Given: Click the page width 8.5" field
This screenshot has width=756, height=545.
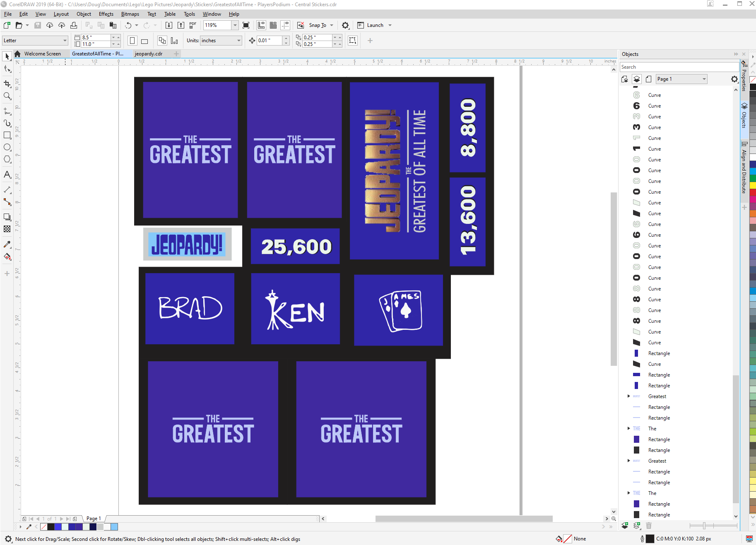Looking at the screenshot, I should pos(96,37).
